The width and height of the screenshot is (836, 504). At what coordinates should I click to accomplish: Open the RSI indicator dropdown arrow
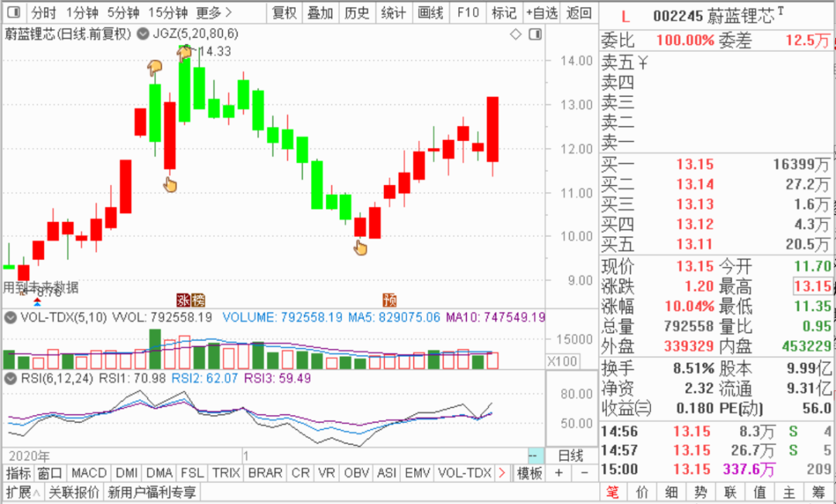[x=12, y=379]
